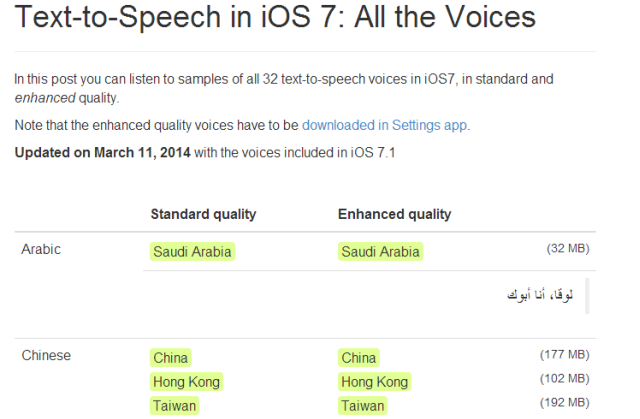The image size is (640, 419).
Task: Select the Standard quality column header
Action: pos(203,214)
